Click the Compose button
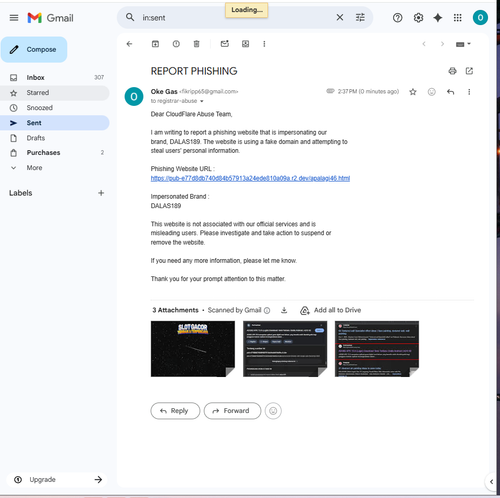This screenshot has height=498, width=500. (34, 49)
